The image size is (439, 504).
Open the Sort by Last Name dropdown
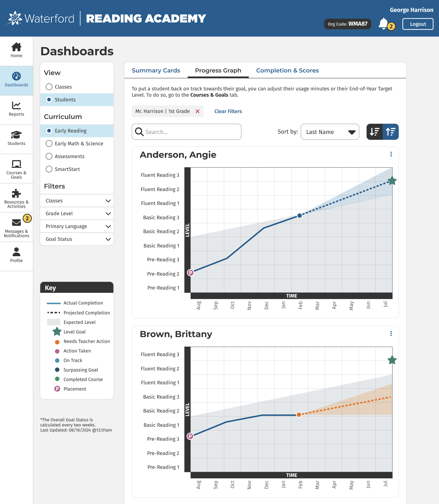330,132
